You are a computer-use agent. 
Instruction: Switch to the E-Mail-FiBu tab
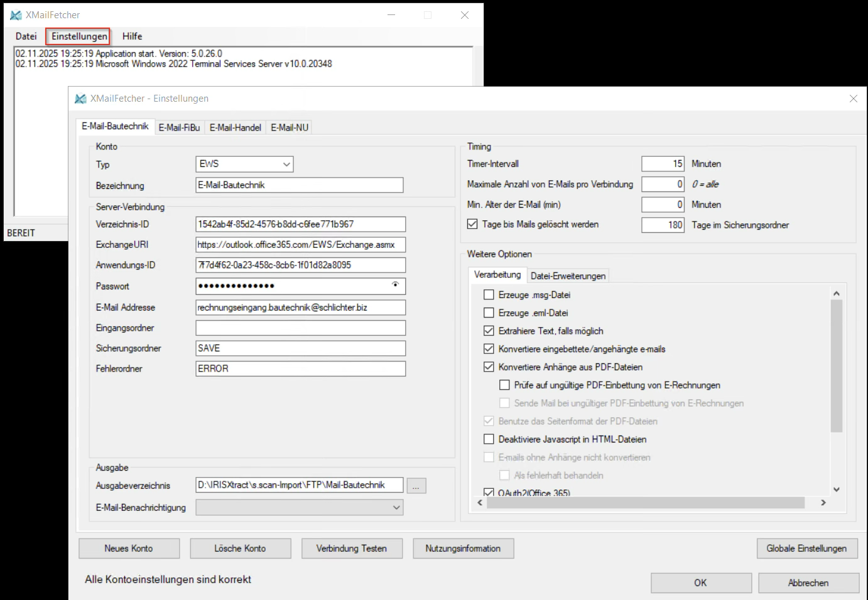click(x=179, y=127)
